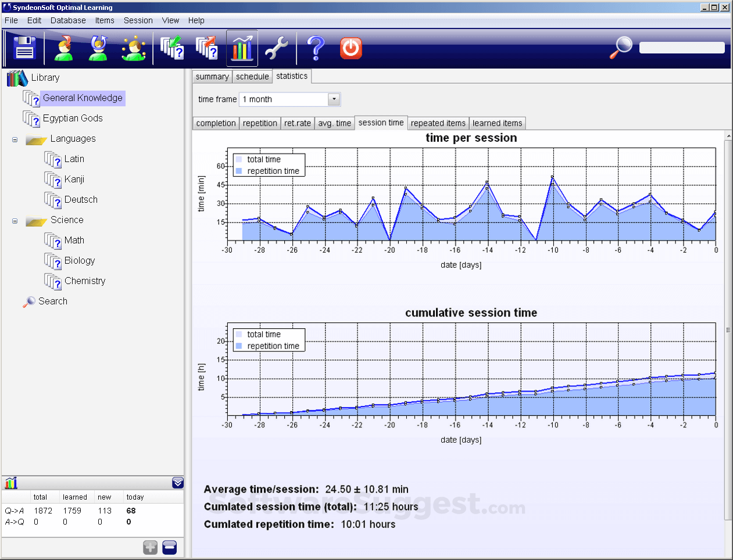Image resolution: width=733 pixels, height=560 pixels.
Task: Click the toolbar search text field
Action: [682, 48]
